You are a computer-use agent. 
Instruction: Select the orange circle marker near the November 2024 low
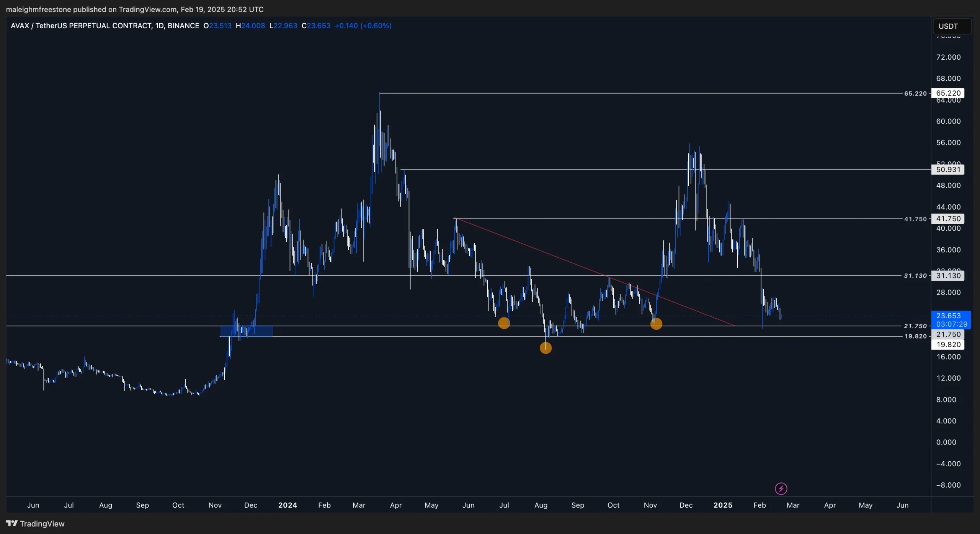656,324
